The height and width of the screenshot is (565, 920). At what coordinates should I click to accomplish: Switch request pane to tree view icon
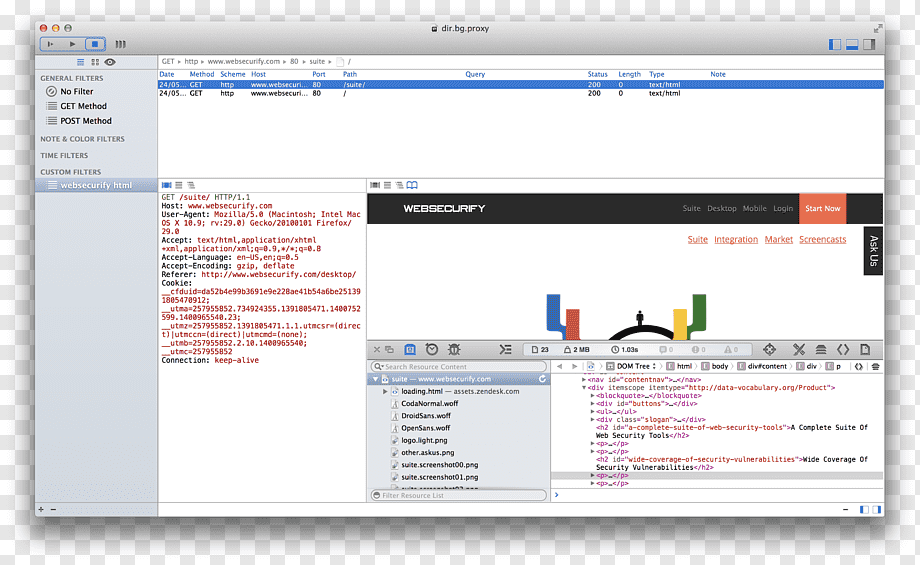(191, 185)
